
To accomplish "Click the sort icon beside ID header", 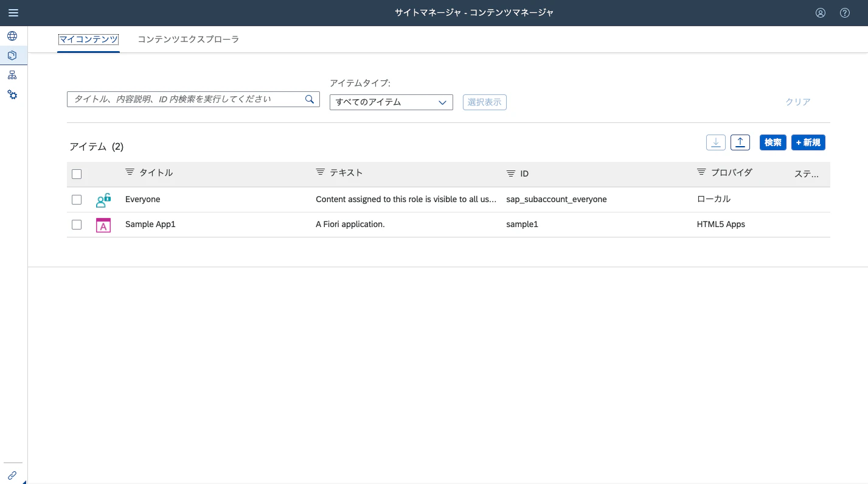I will pos(511,174).
